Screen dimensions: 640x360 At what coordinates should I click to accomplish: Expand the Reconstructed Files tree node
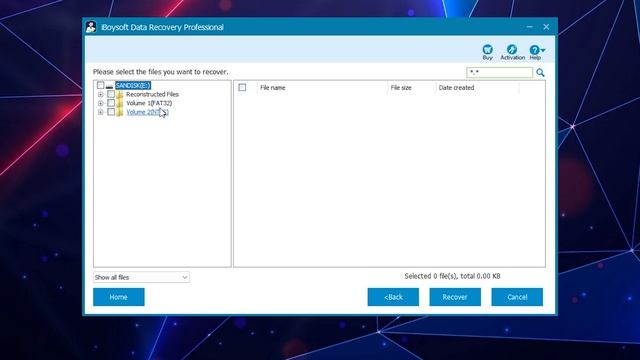[100, 95]
